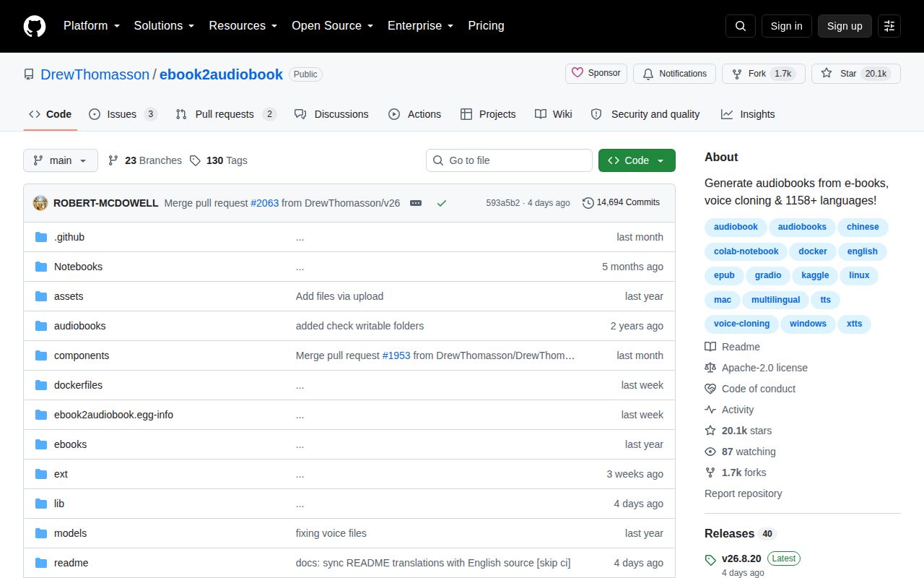Open the DrewThomasson owner profile link

(95, 74)
